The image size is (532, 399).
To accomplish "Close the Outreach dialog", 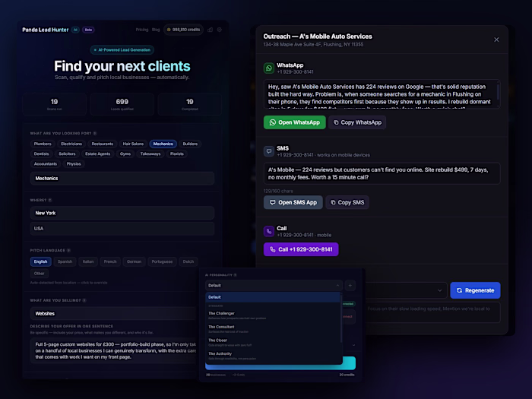I will click(x=496, y=40).
